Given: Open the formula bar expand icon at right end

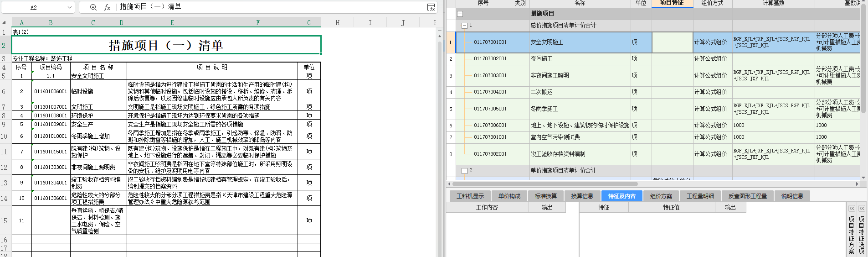Looking at the screenshot, I should (x=431, y=7).
